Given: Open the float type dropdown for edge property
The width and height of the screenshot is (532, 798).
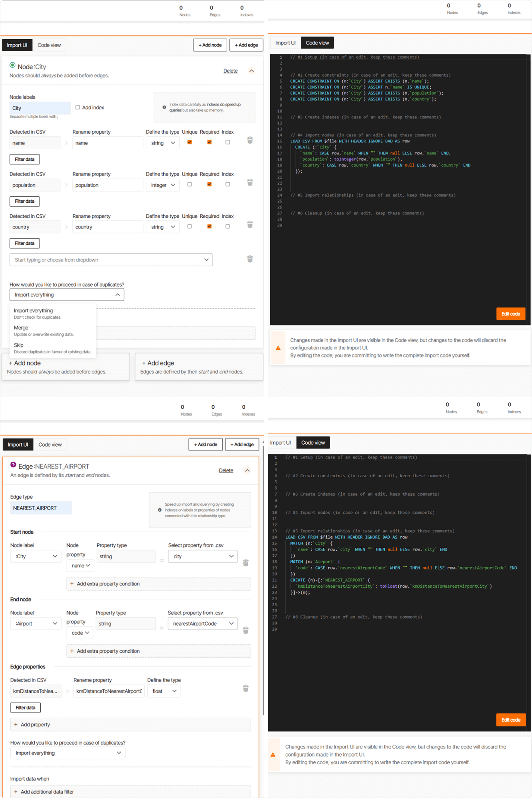Looking at the screenshot, I should (164, 691).
